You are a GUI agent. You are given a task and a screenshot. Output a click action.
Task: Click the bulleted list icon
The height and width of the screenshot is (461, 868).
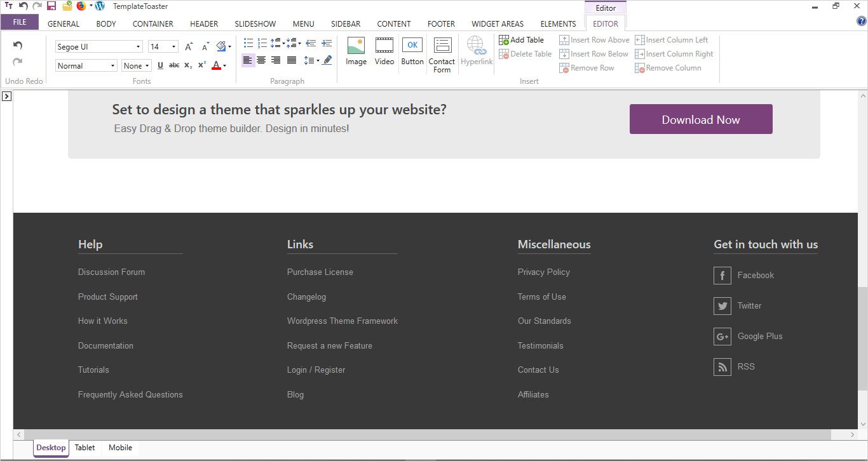click(x=248, y=43)
